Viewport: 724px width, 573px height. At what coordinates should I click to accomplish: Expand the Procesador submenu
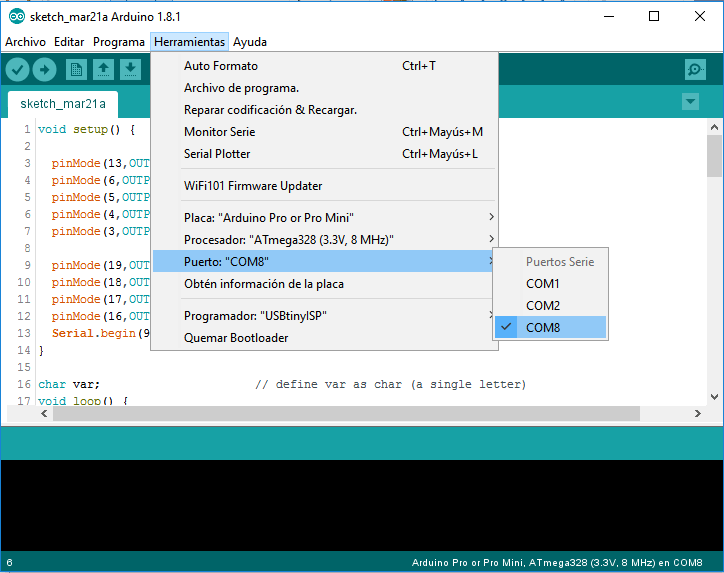coord(325,240)
